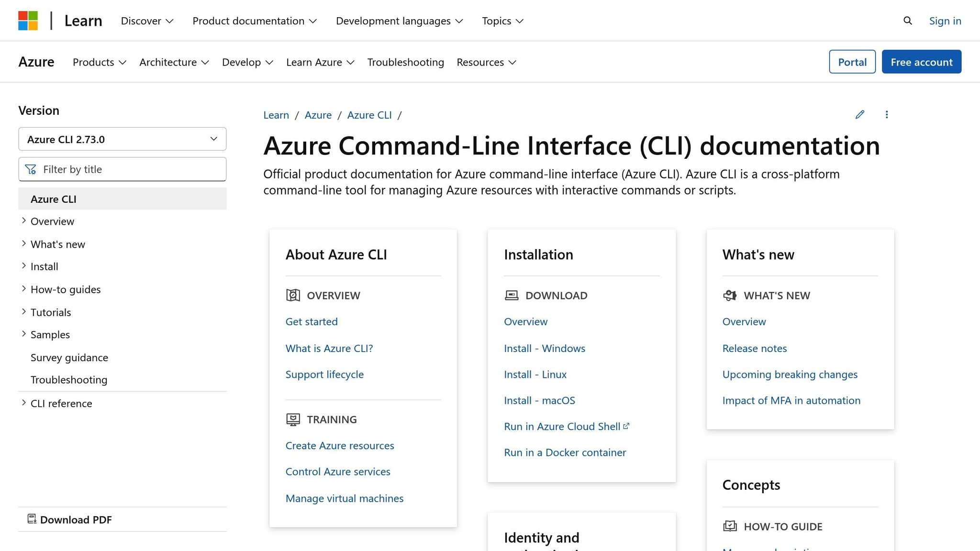
Task: Click Sign in
Action: pyautogui.click(x=945, y=21)
